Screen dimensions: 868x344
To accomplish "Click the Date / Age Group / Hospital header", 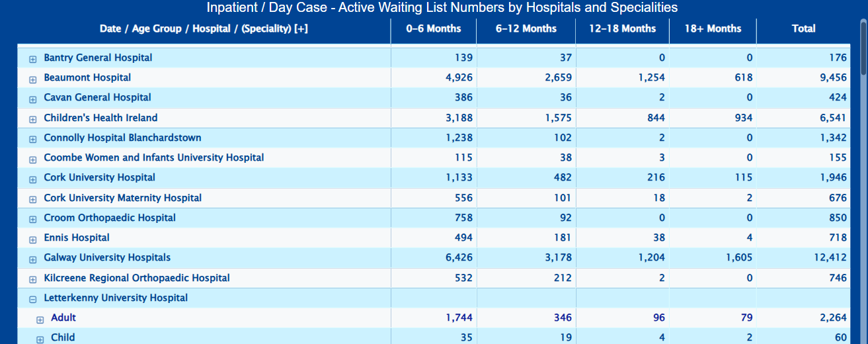I will coord(204,28).
